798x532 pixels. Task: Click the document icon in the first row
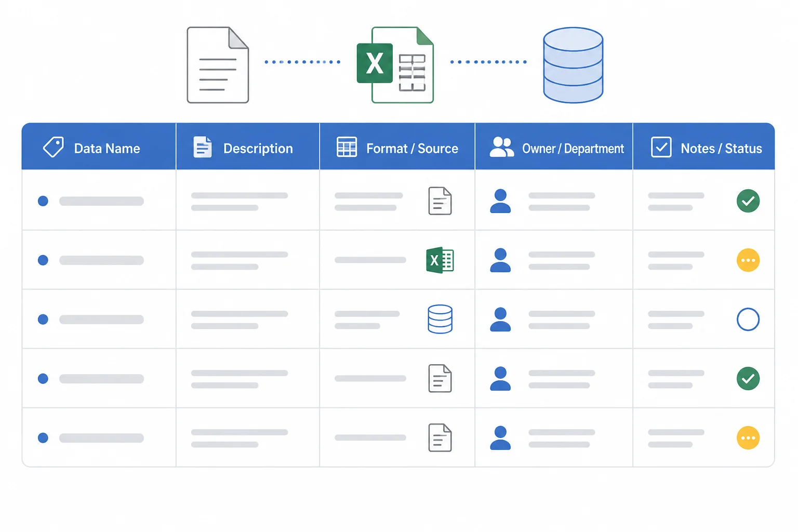[440, 201]
